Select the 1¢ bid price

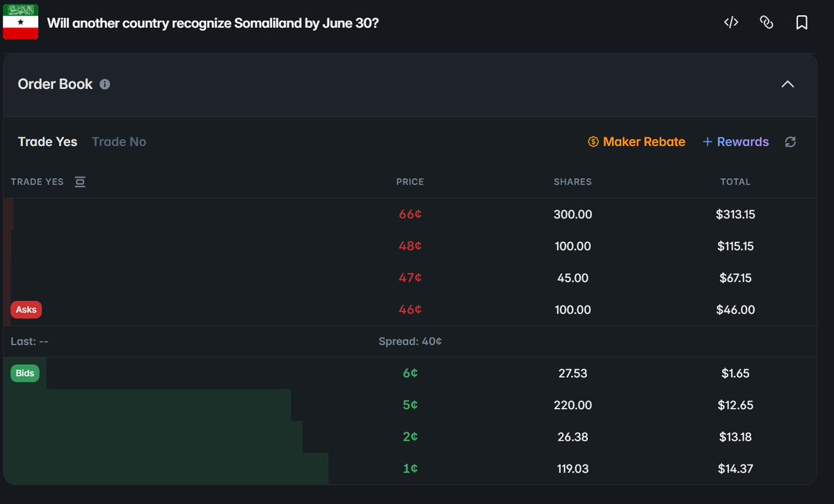tap(410, 469)
